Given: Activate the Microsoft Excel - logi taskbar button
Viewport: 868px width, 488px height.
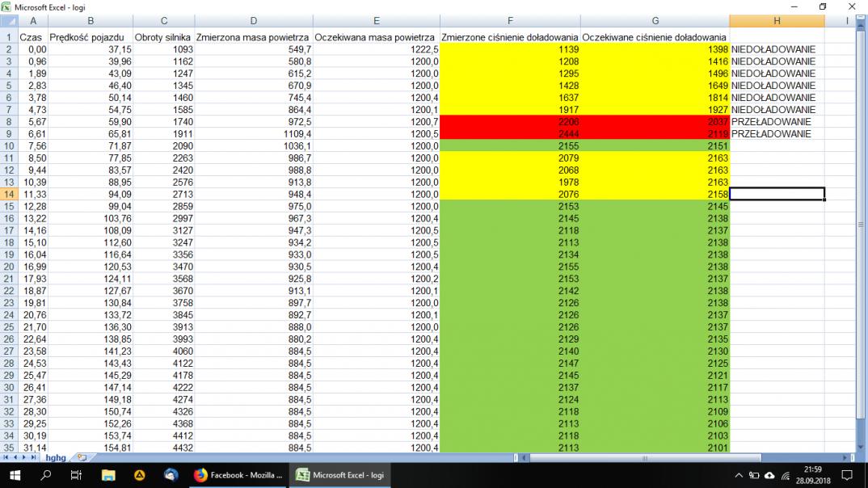Looking at the screenshot, I should 340,475.
